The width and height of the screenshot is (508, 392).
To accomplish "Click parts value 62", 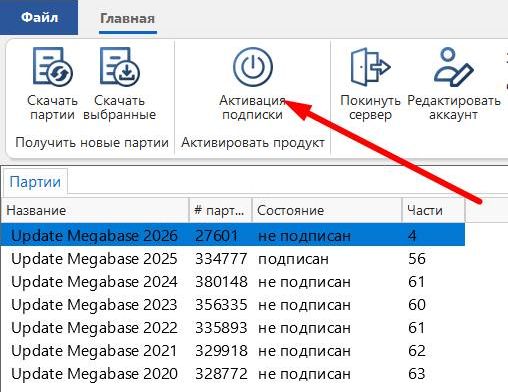I will pos(417,351).
